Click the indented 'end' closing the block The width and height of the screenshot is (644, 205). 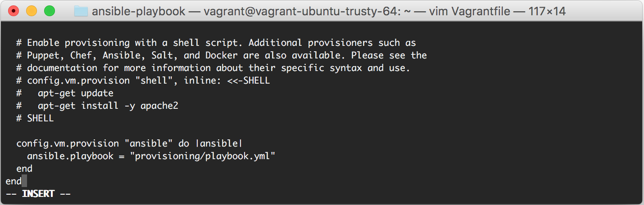[24, 169]
